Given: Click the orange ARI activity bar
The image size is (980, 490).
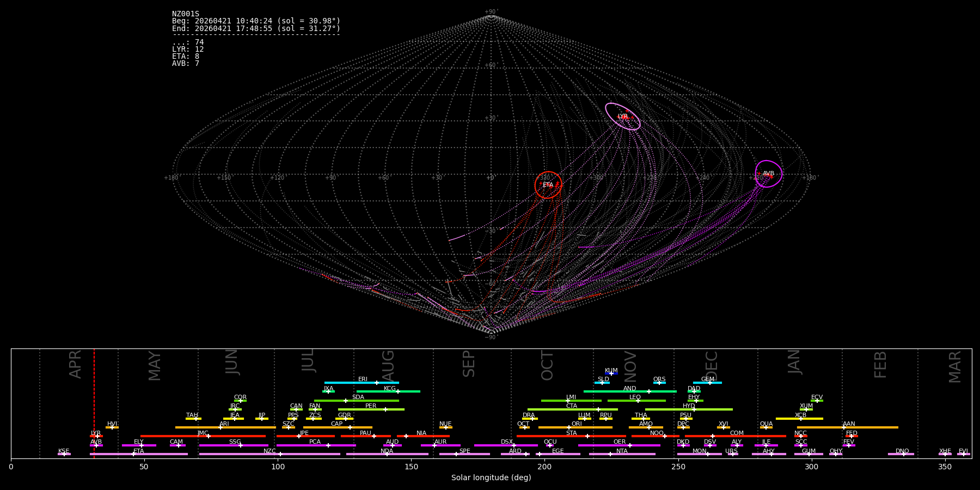Looking at the screenshot, I should [225, 427].
